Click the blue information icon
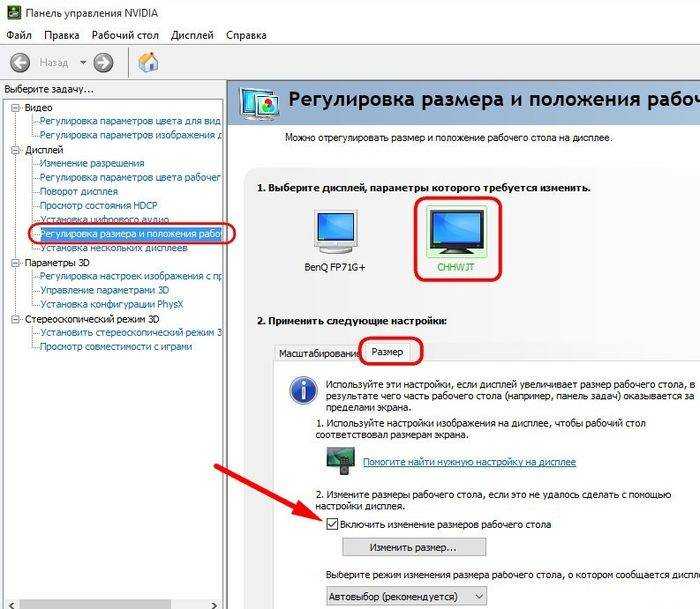 tap(304, 391)
